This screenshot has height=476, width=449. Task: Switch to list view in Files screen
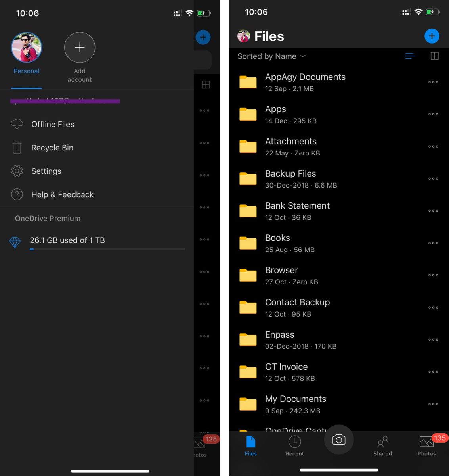pyautogui.click(x=410, y=56)
